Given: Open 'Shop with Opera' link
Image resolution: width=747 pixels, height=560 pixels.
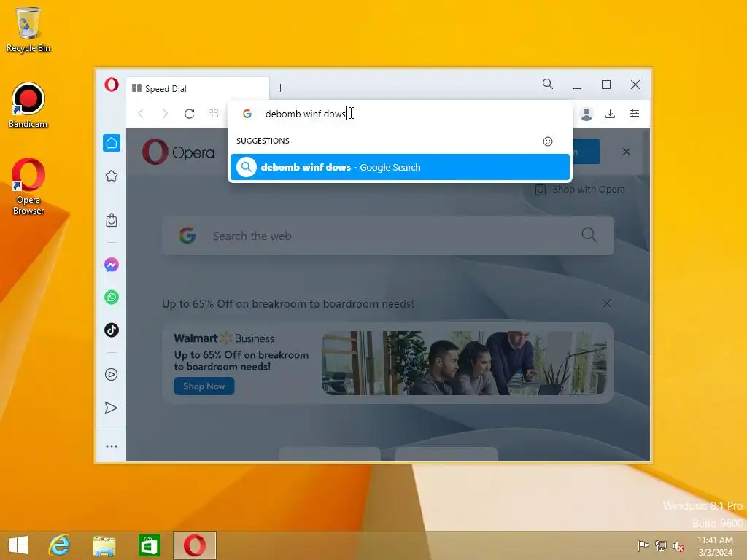Looking at the screenshot, I should (x=580, y=190).
